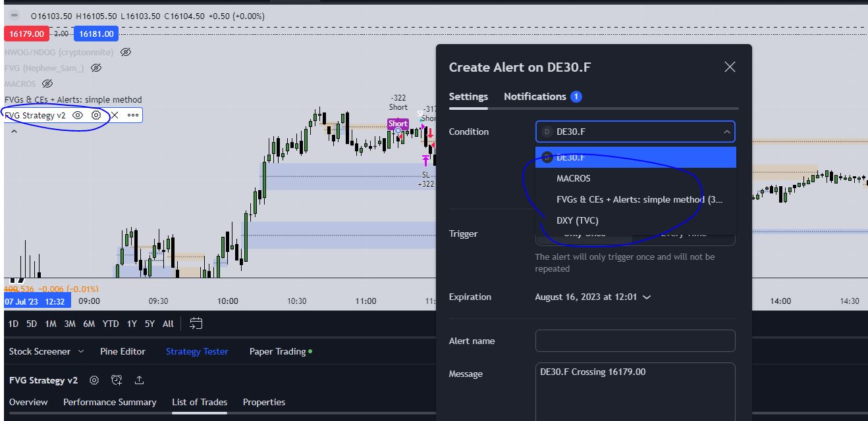Expand the Stock Screener dropdown arrow

pos(81,351)
